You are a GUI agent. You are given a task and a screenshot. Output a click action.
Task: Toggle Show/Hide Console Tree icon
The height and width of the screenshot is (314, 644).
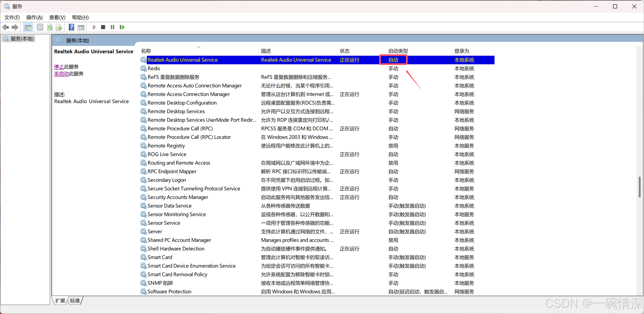point(28,27)
